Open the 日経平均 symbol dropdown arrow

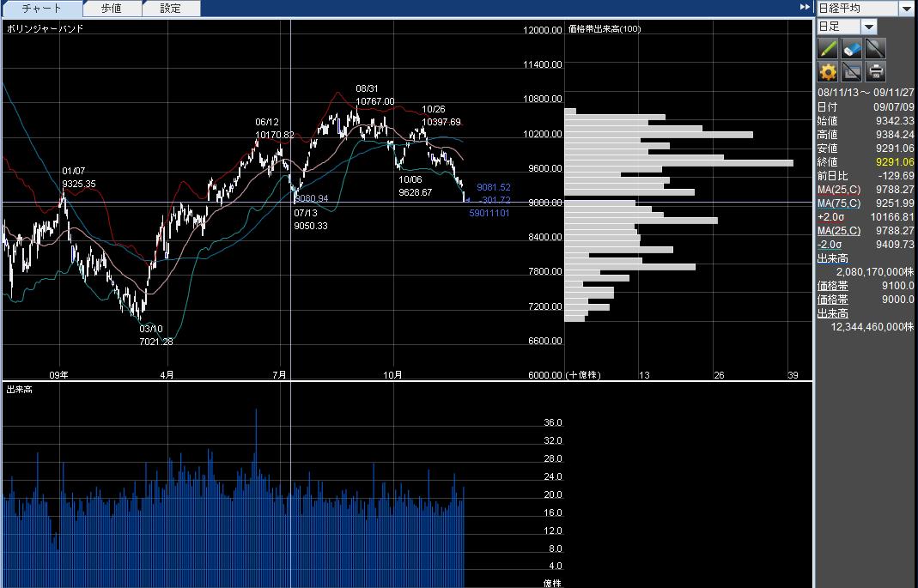(x=906, y=9)
